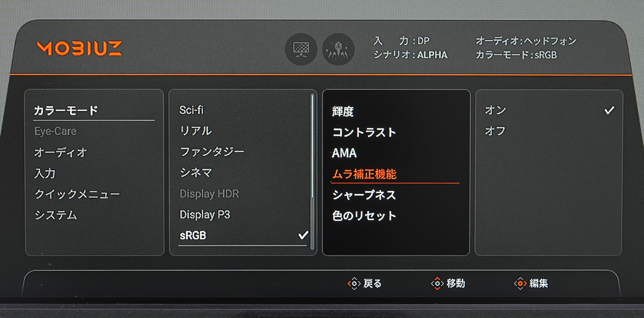Open the シャープネス setting
The width and height of the screenshot is (644, 318).
tap(364, 195)
